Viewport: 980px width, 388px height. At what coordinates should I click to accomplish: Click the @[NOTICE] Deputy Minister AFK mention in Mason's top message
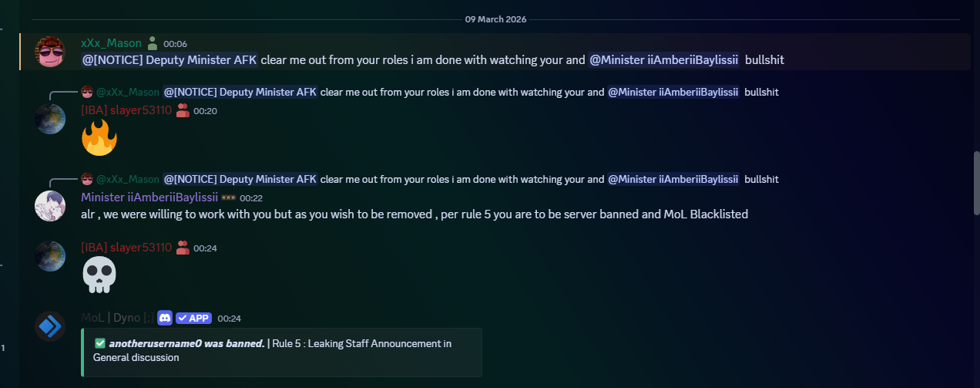(169, 59)
